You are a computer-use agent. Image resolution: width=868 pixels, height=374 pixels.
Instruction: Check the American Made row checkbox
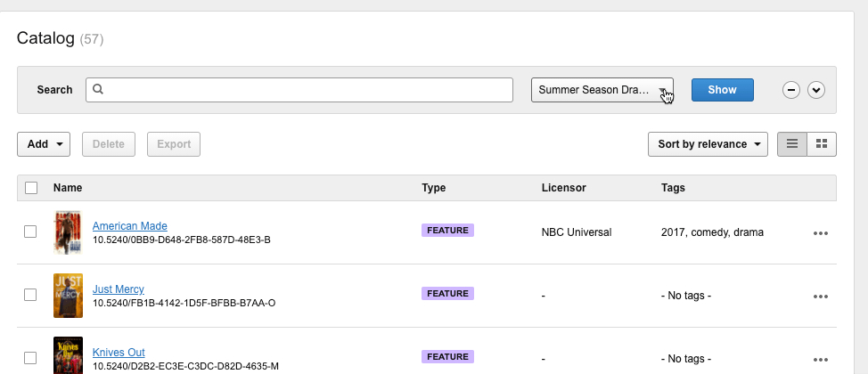[30, 232]
